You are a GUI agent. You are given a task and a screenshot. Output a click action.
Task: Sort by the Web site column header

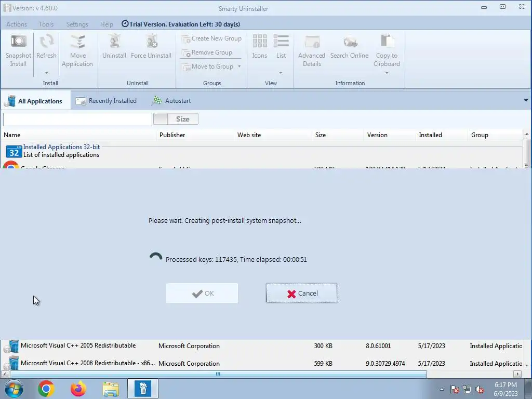click(273, 135)
